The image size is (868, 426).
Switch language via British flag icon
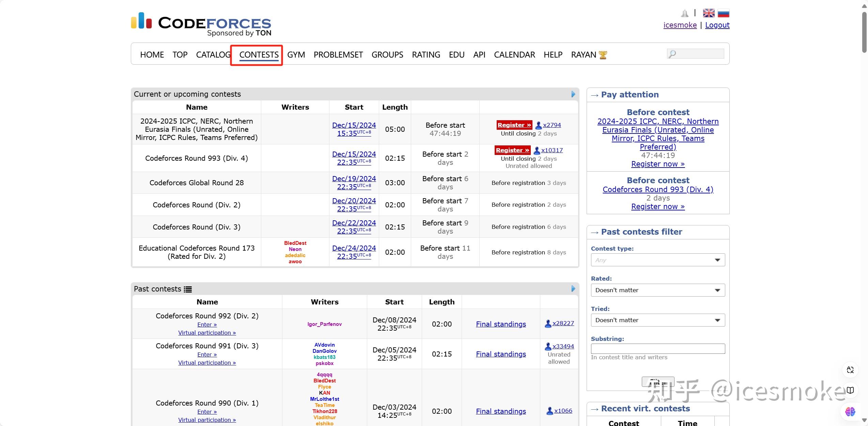pyautogui.click(x=709, y=13)
